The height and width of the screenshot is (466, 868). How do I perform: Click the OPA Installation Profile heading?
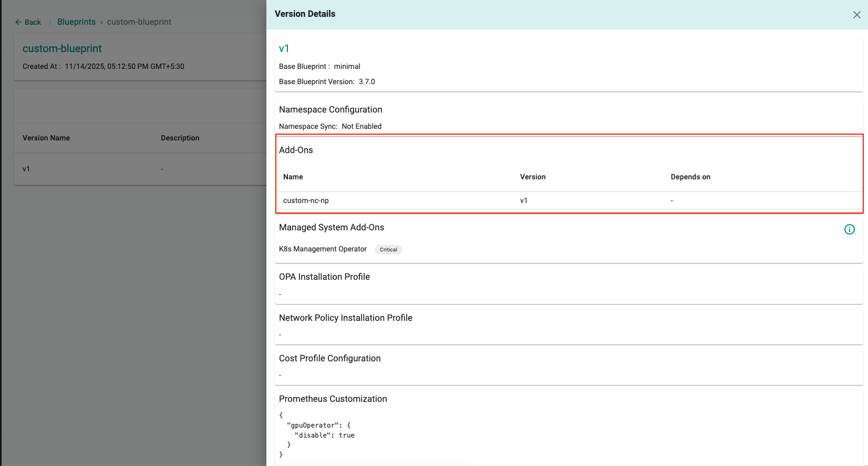pyautogui.click(x=324, y=277)
